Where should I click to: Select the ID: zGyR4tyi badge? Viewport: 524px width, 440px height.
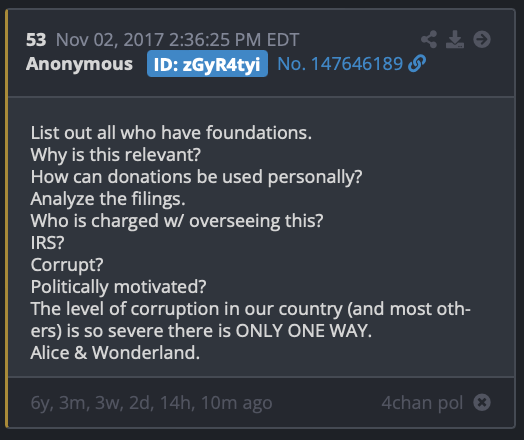click(x=207, y=64)
